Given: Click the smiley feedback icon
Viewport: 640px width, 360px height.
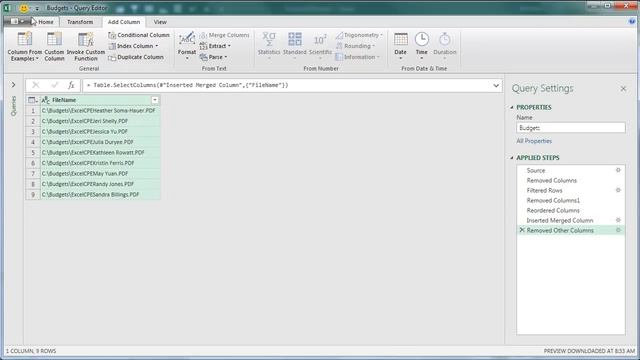Looking at the screenshot, I should 24,8.
